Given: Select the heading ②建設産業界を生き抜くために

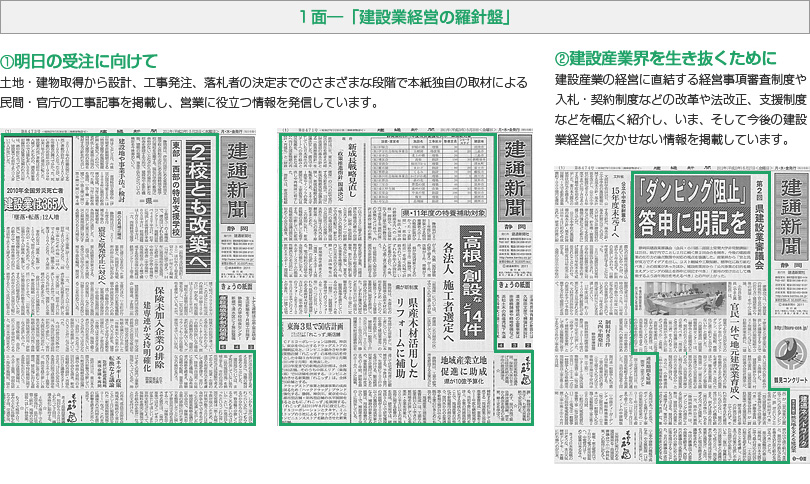Looking at the screenshot, I should (x=666, y=58).
